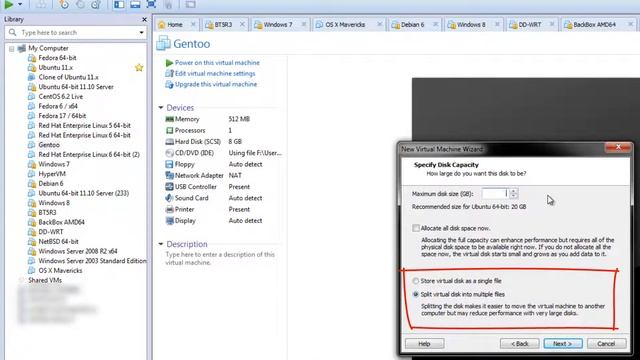Click the Hard Disk (SCSI) device icon
The height and width of the screenshot is (360, 640).
(169, 142)
